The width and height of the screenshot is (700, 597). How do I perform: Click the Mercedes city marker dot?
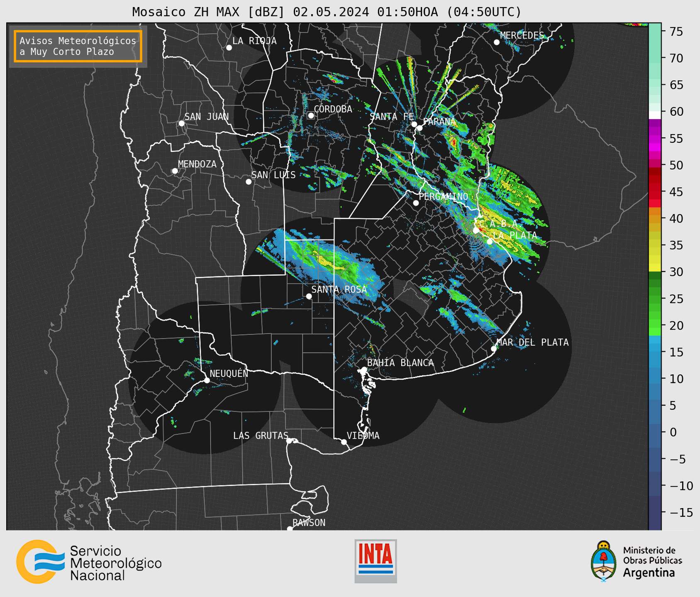click(497, 42)
